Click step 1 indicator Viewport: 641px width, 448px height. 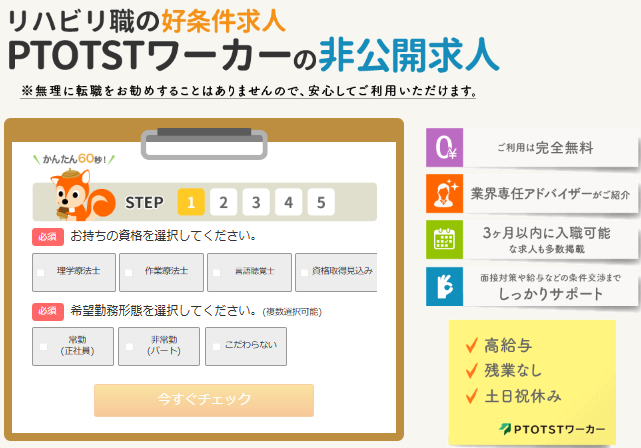tap(191, 202)
